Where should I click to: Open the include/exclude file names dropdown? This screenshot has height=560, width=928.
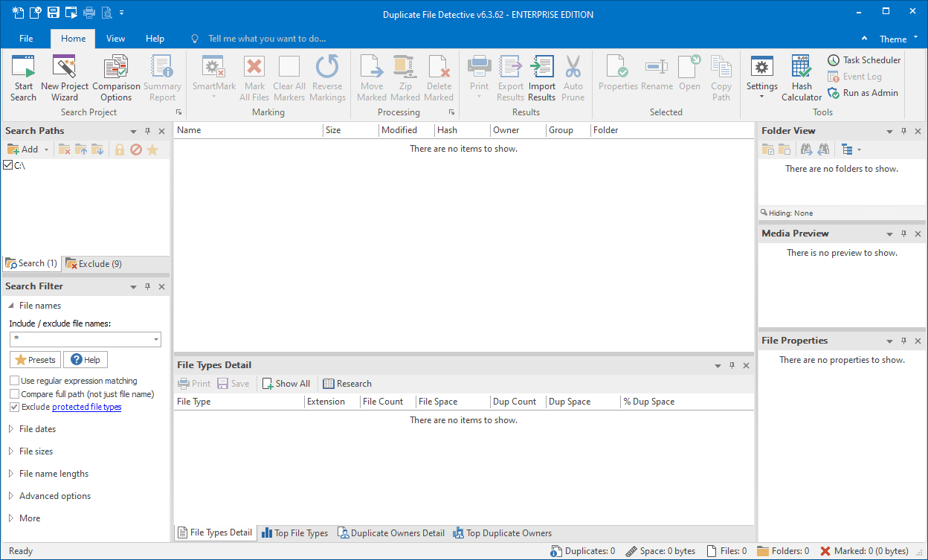[x=156, y=339]
